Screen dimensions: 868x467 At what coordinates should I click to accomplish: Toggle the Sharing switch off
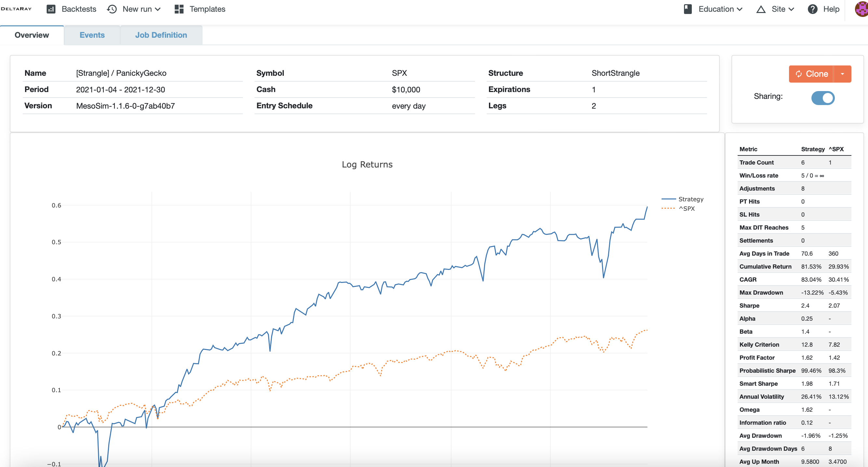822,98
